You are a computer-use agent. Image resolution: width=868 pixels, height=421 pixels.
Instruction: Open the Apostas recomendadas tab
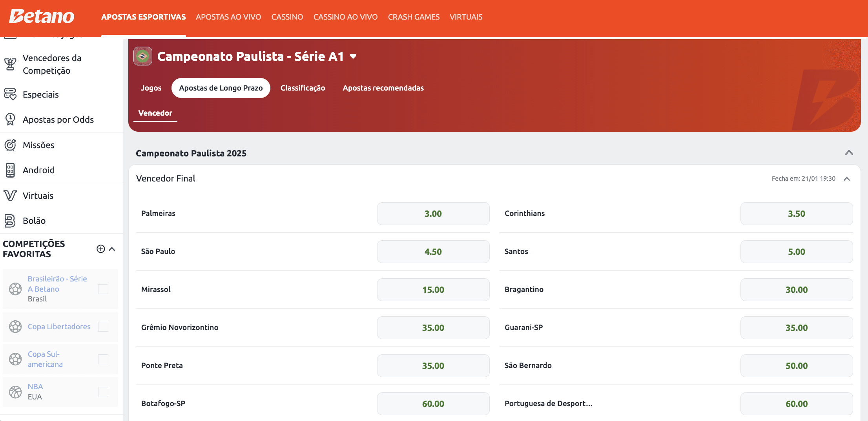point(383,88)
